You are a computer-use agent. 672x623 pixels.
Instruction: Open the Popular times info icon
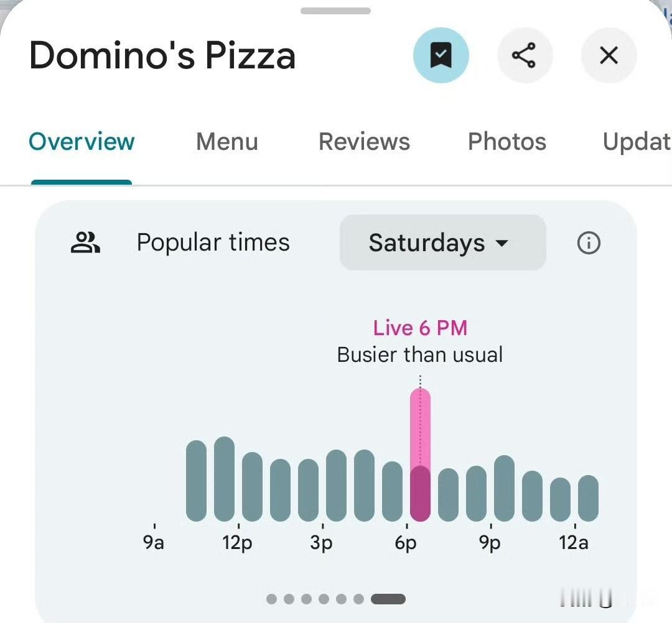[x=589, y=242]
